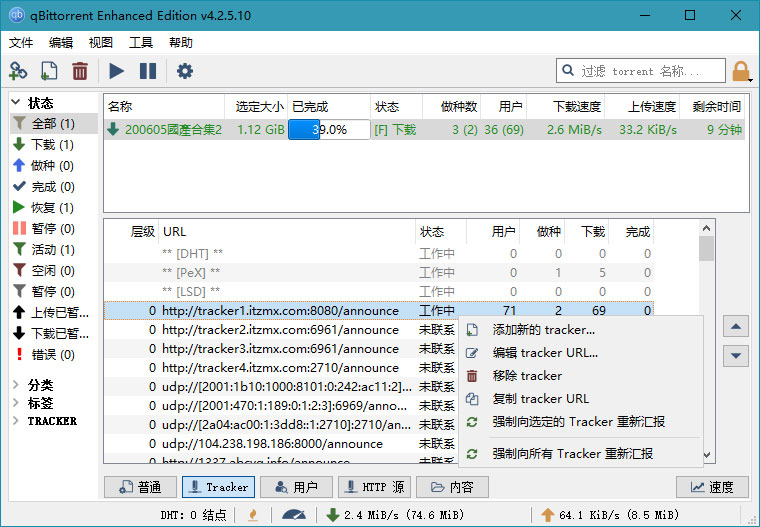Select the 完成 (0) filter
The width and height of the screenshot is (760, 527).
pyautogui.click(x=54, y=187)
